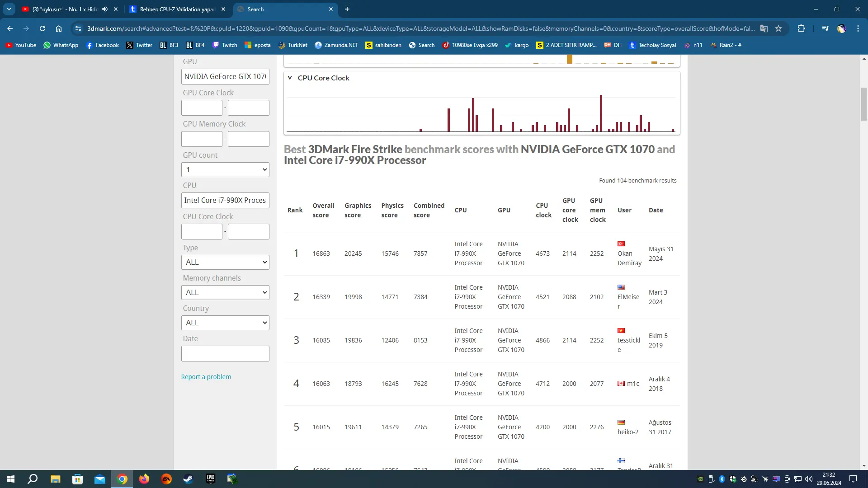
Task: Click the Date filter input
Action: [x=225, y=354]
